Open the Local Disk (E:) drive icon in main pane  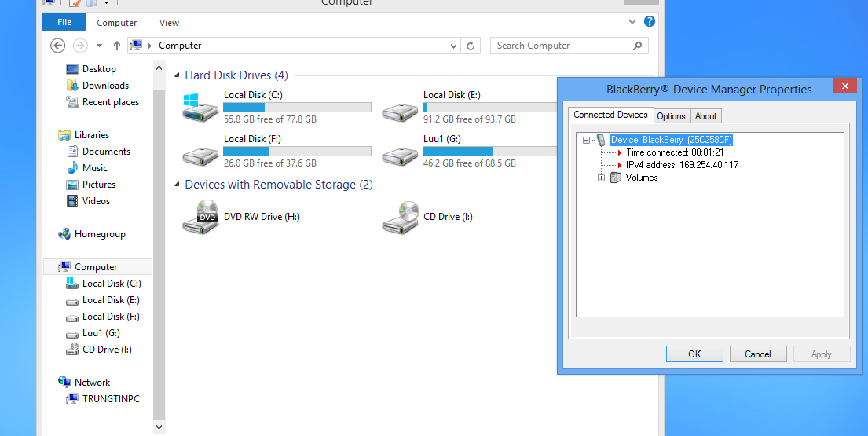pos(400,112)
